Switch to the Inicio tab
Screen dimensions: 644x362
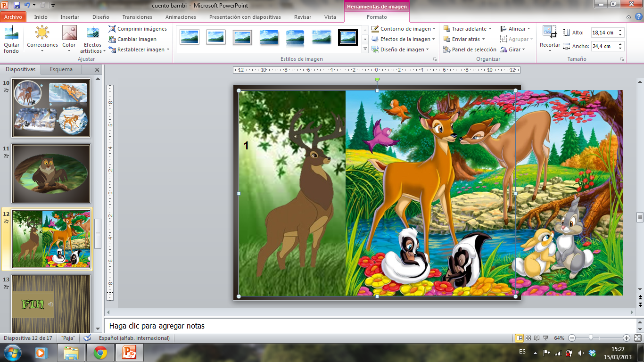(x=41, y=17)
